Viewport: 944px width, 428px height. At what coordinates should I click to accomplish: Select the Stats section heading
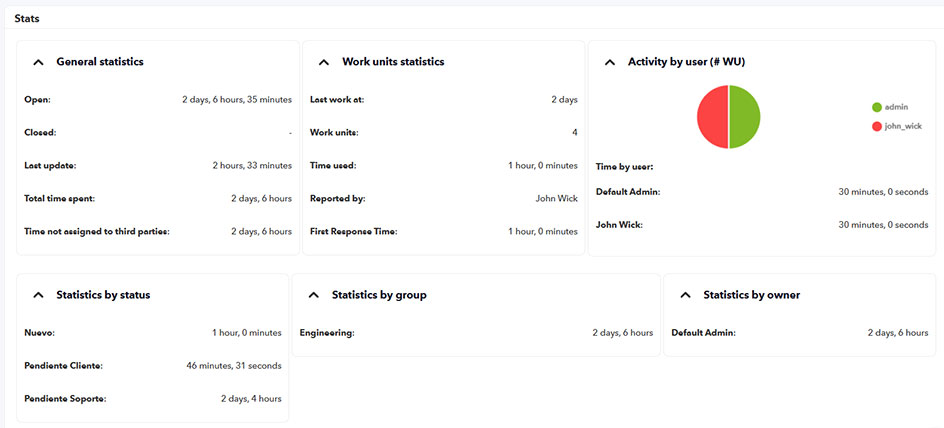coord(27,16)
